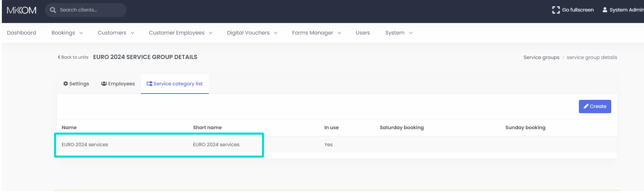
Task: Click the Go fullscreen icon
Action: tap(556, 10)
